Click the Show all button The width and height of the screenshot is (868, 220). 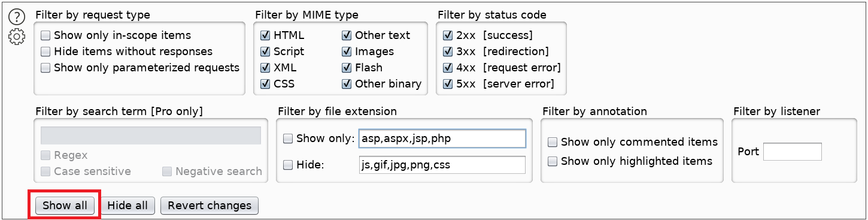[65, 206]
